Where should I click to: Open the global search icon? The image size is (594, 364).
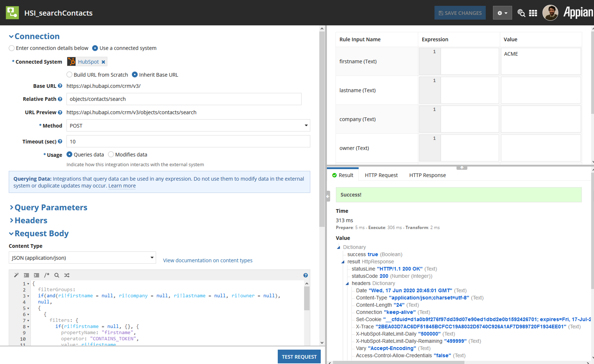(x=521, y=13)
